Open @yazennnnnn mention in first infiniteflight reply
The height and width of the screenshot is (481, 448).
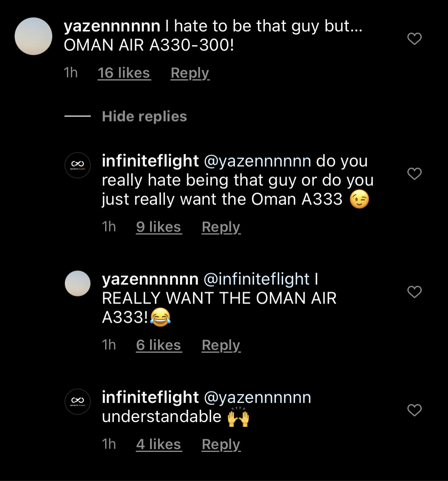point(257,161)
